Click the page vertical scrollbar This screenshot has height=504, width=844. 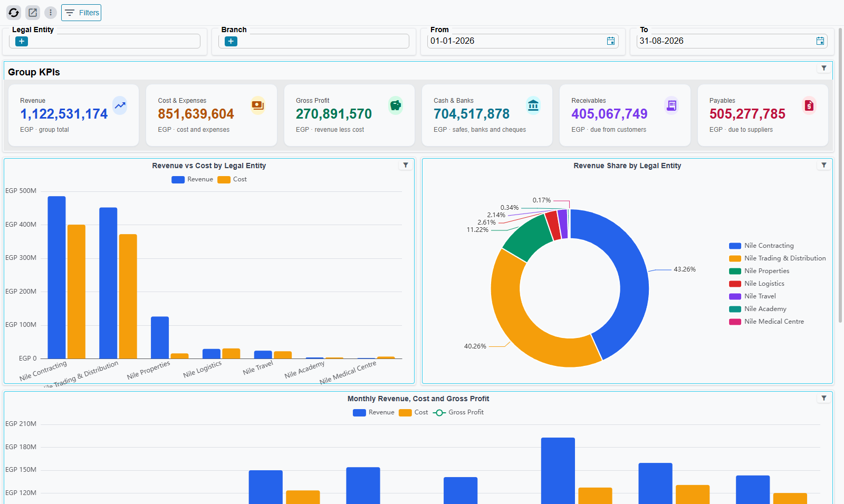coord(840,174)
